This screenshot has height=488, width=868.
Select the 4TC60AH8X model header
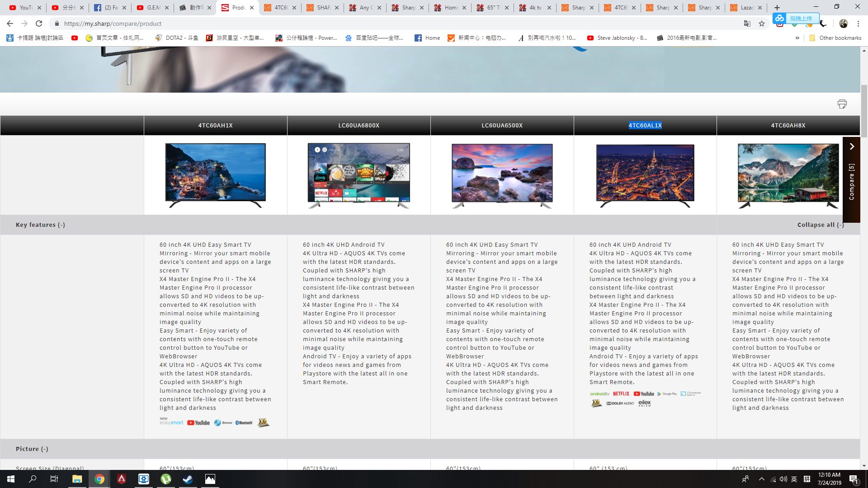tap(788, 126)
